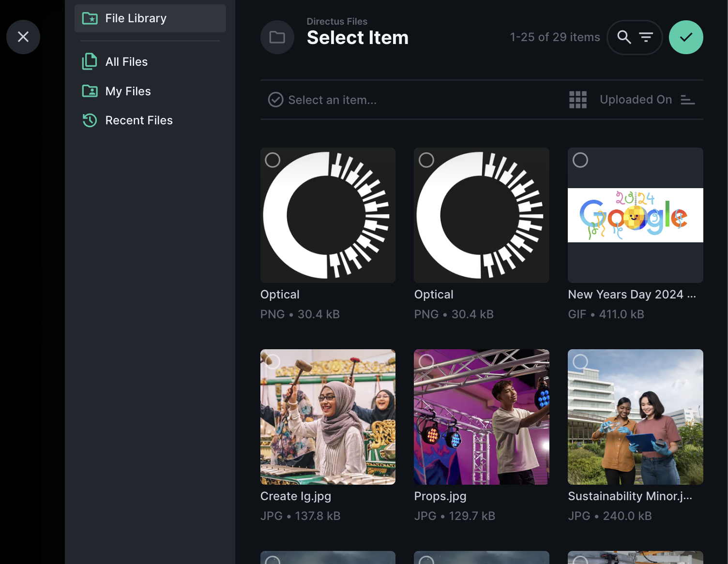The image size is (728, 564).
Task: Close the file selection drawer
Action: tap(23, 37)
